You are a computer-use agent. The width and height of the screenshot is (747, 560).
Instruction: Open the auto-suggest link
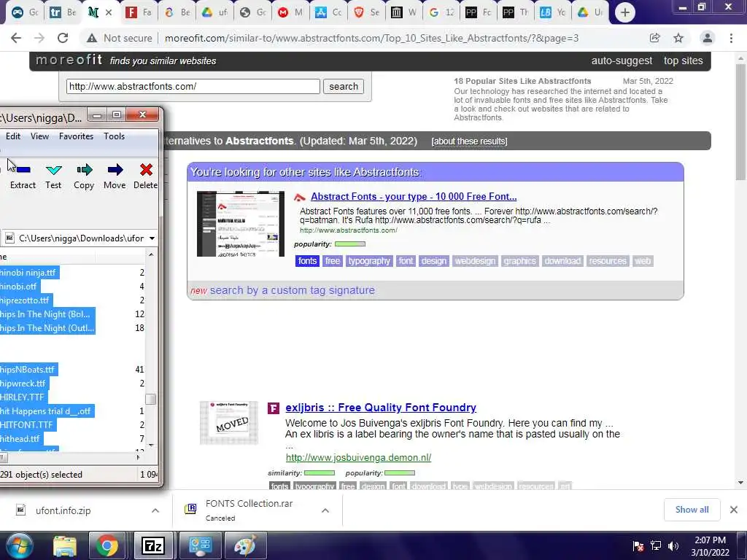pos(622,61)
